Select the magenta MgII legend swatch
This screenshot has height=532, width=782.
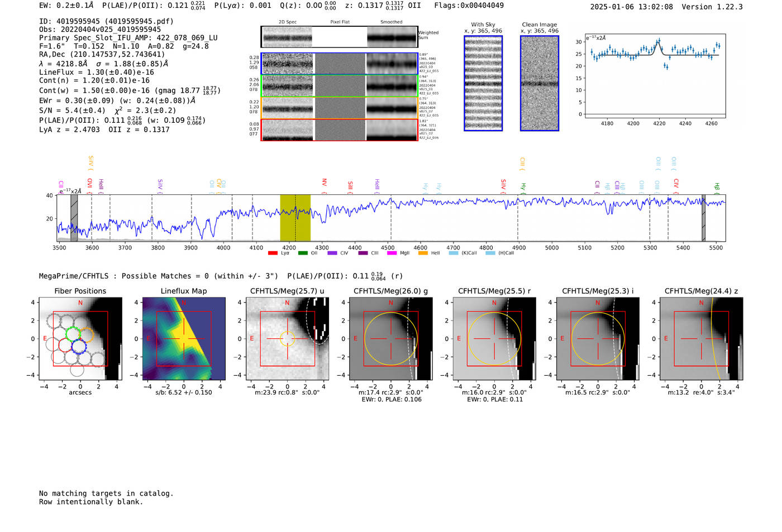point(392,253)
